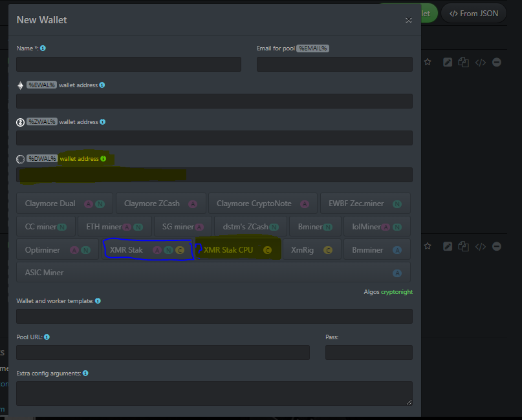Click info icon beside Extra config arguments
The height and width of the screenshot is (420, 522).
pos(85,373)
